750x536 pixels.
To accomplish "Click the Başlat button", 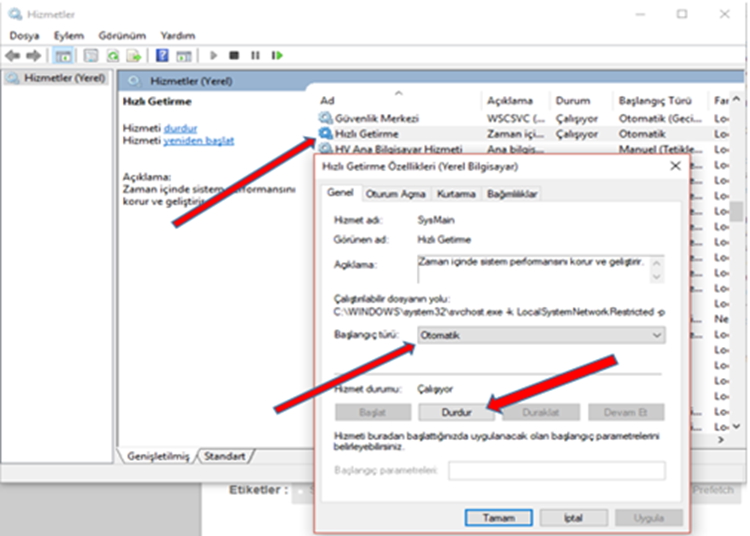I will [373, 412].
